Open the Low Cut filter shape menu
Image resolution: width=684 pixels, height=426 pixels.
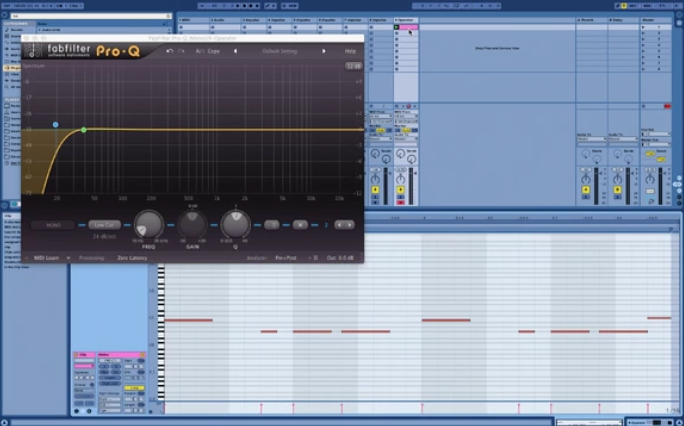[105, 225]
